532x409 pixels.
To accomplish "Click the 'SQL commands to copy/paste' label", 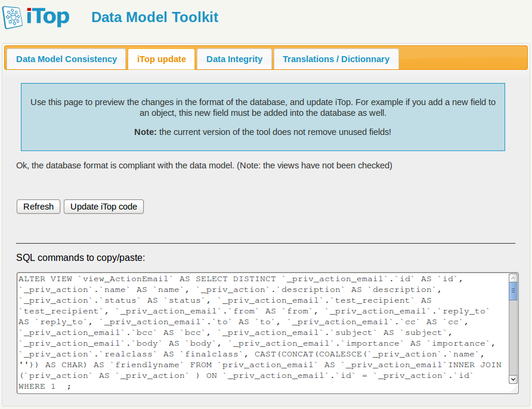I will coord(81,258).
